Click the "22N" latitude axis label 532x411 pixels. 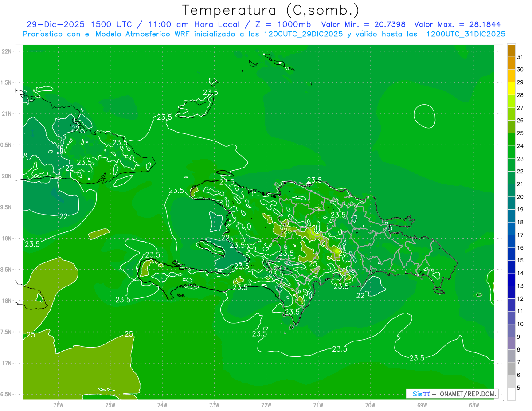pyautogui.click(x=7, y=51)
